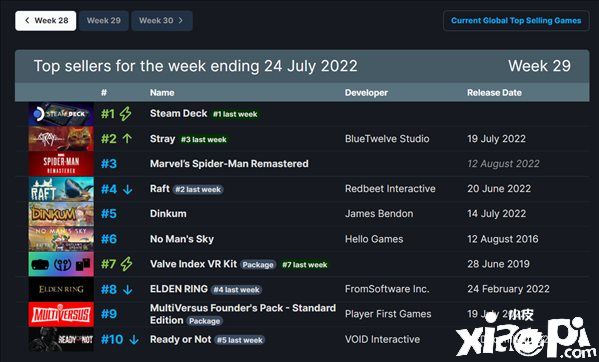The width and height of the screenshot is (599, 362).
Task: Go back to Week 28
Action: click(46, 21)
